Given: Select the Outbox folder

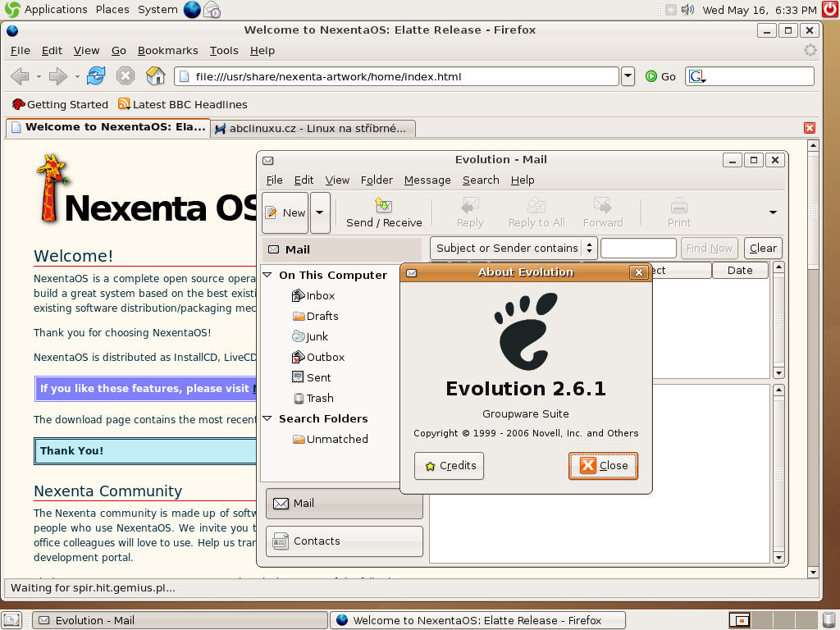Looking at the screenshot, I should pyautogui.click(x=318, y=357).
